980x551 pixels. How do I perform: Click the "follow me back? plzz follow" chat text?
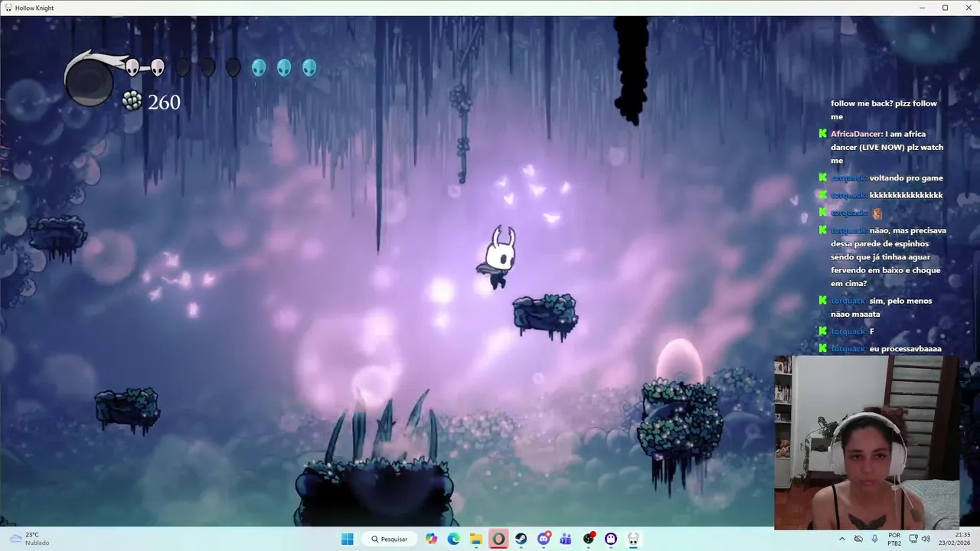[x=884, y=103]
